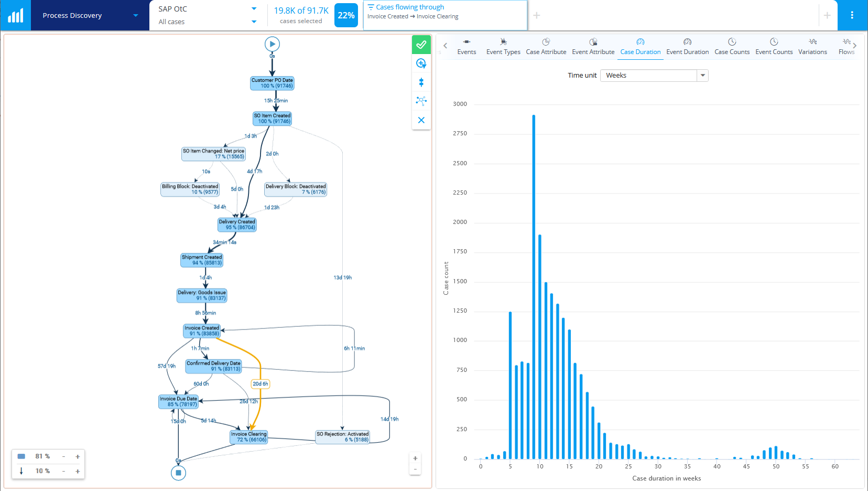The width and height of the screenshot is (868, 491).
Task: Click the green confirm checkmark on the process map
Action: [x=421, y=45]
